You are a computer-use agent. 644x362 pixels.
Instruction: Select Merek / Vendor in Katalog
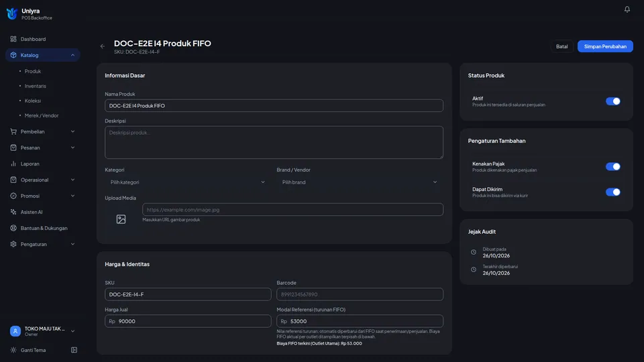(x=42, y=116)
